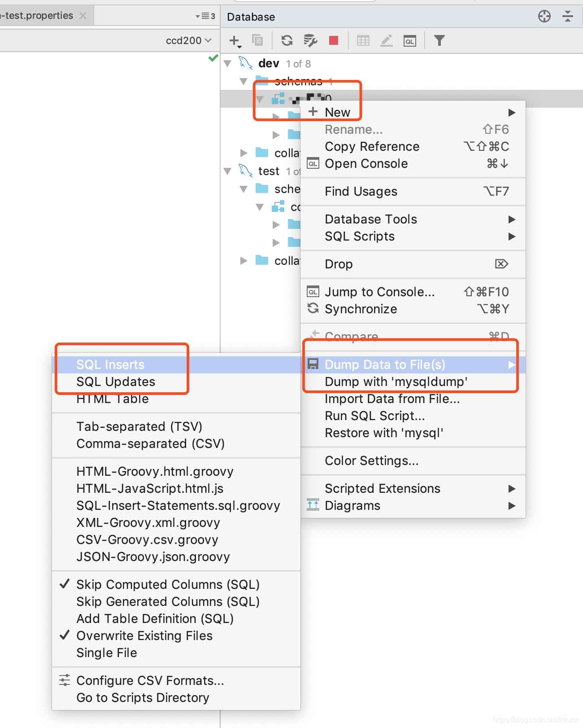Expand the collations folder under test
This screenshot has height=728, width=583.
(x=244, y=261)
